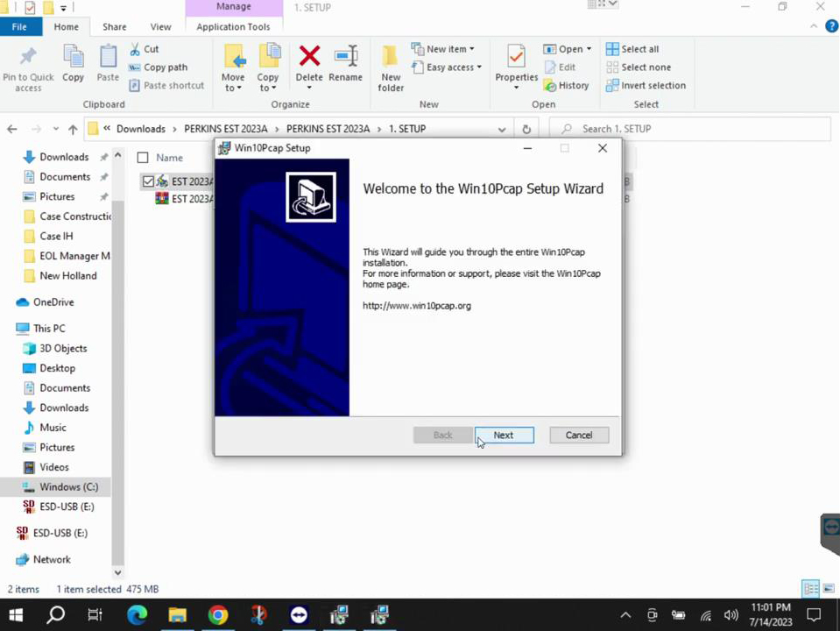This screenshot has width=840, height=631.
Task: Open pinned Downloads in Quick access
Action: (x=64, y=157)
